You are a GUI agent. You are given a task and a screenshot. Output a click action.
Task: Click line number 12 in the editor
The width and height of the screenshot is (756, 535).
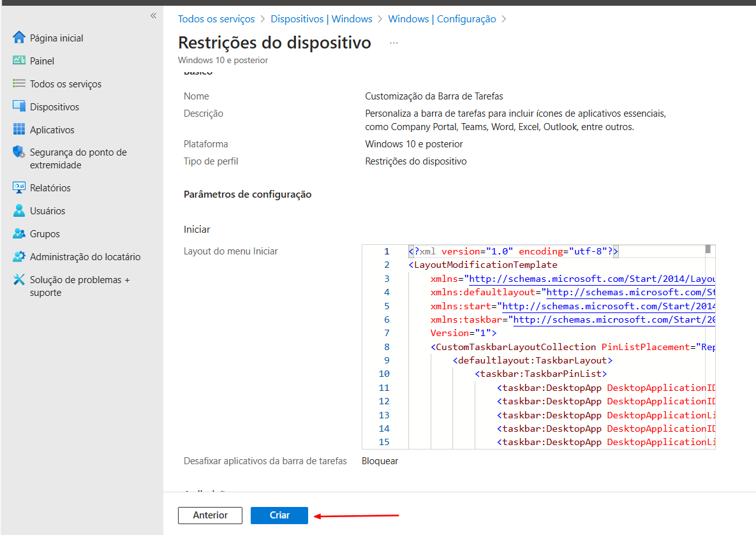tap(384, 401)
